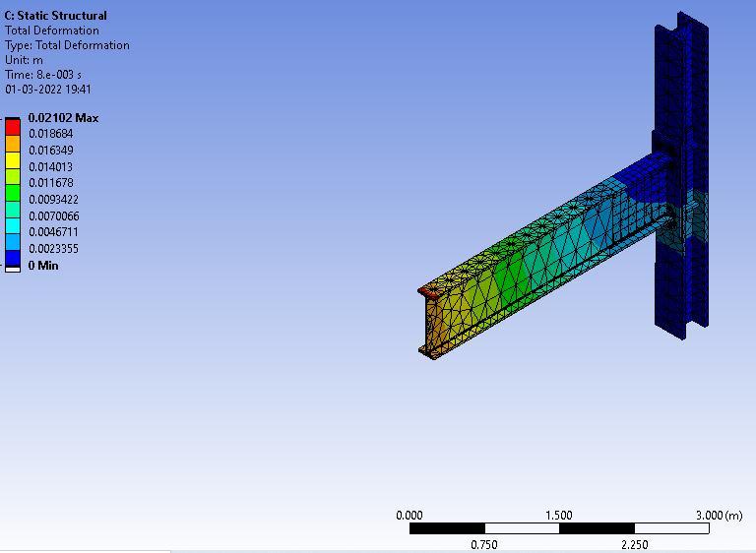Click the 3.000 (m) scale label
Screen dimensions: 756x553
(x=719, y=516)
